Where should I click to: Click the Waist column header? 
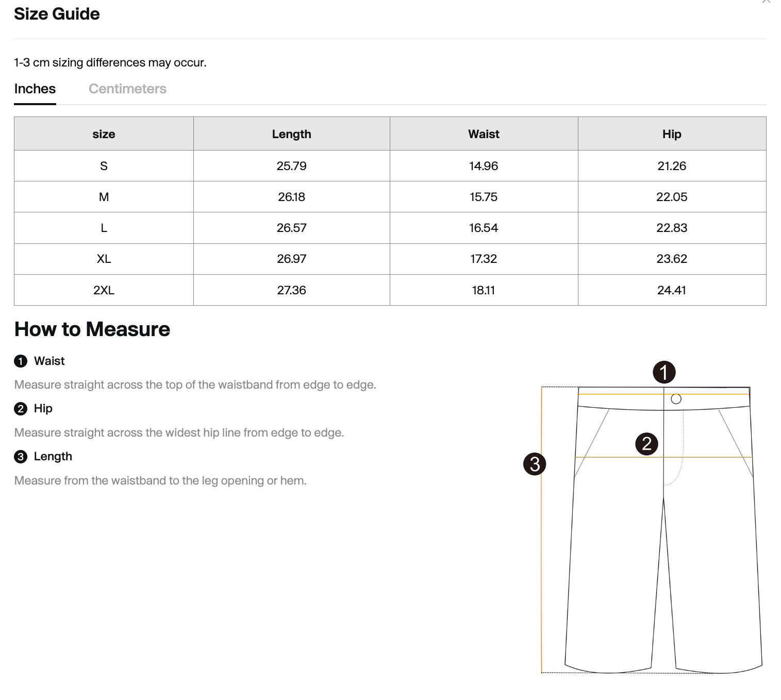484,134
